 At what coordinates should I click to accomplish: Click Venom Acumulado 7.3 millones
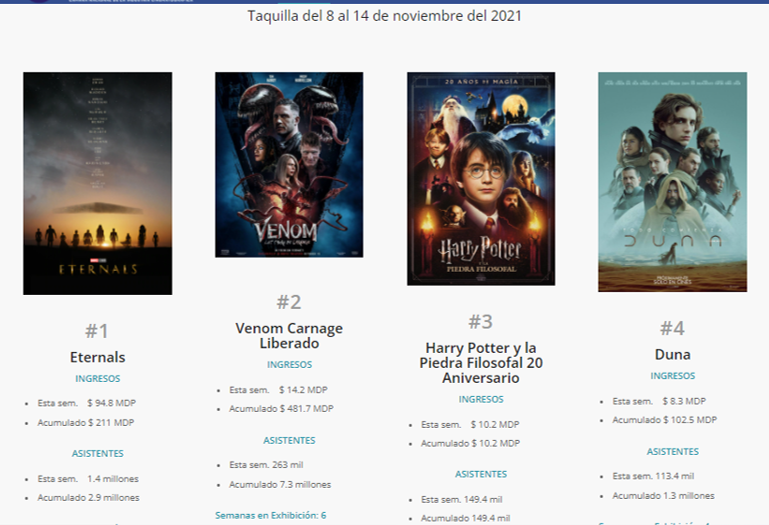280,485
